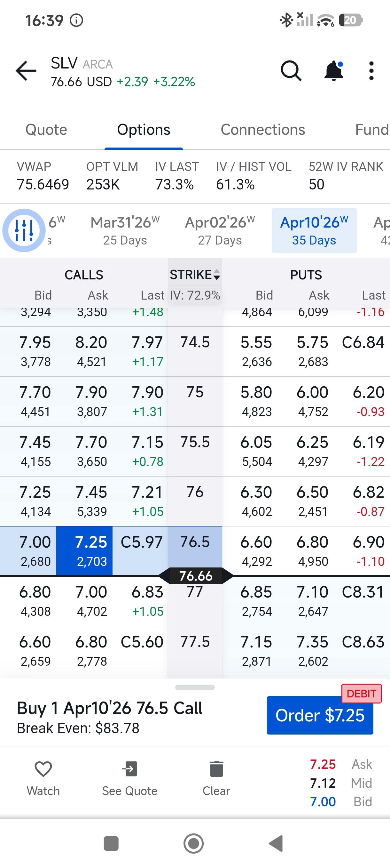Select the Apr10'26 35 Days expiration
The height and width of the screenshot is (868, 390).
314,230
